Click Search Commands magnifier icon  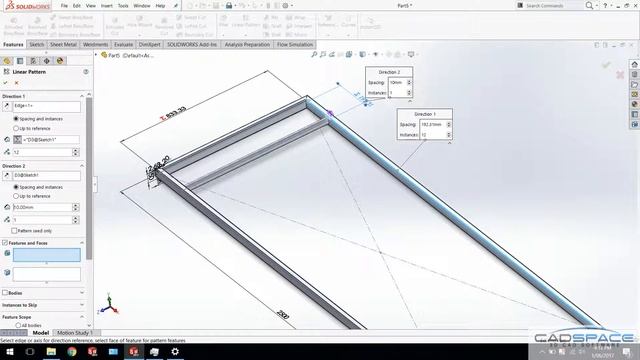point(589,5)
